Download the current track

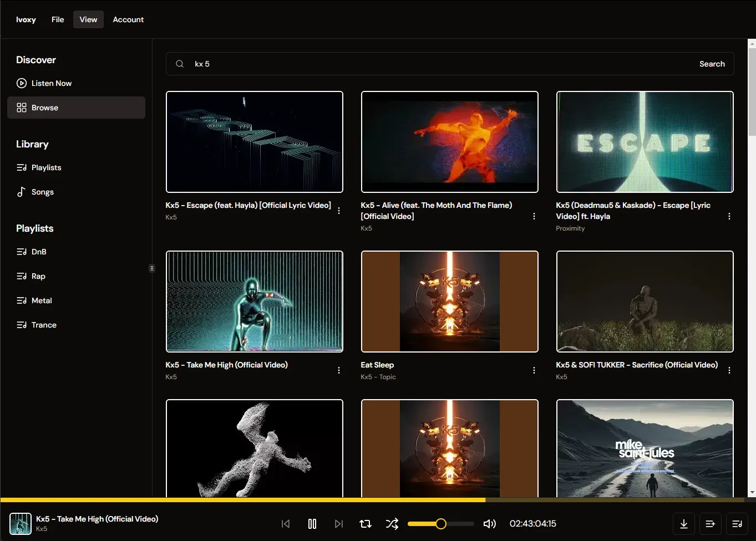click(x=684, y=524)
